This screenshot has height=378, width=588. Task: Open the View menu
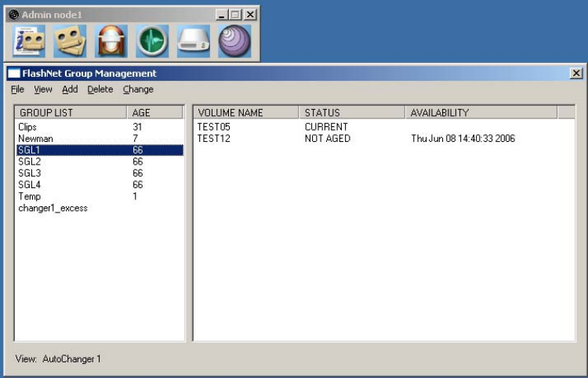pyautogui.click(x=43, y=89)
